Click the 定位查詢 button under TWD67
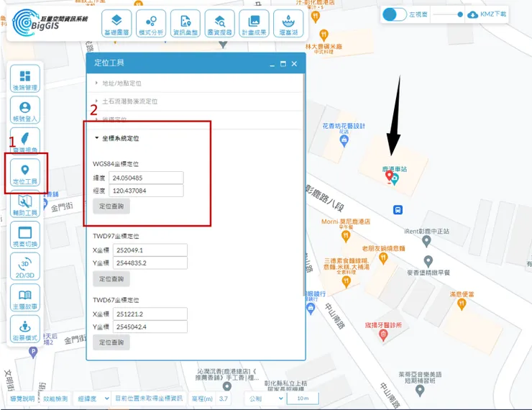The image size is (532, 410). (x=111, y=342)
